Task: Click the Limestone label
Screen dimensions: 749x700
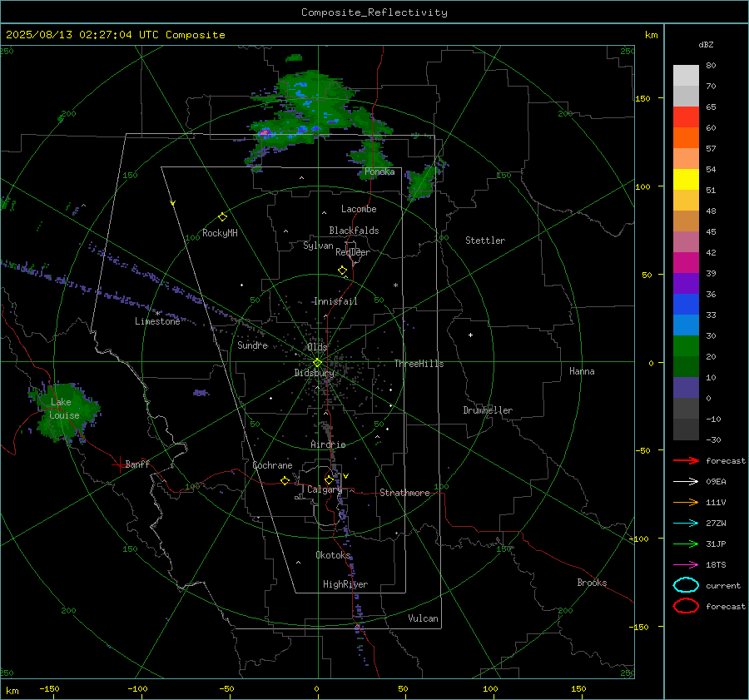Action: pyautogui.click(x=157, y=321)
